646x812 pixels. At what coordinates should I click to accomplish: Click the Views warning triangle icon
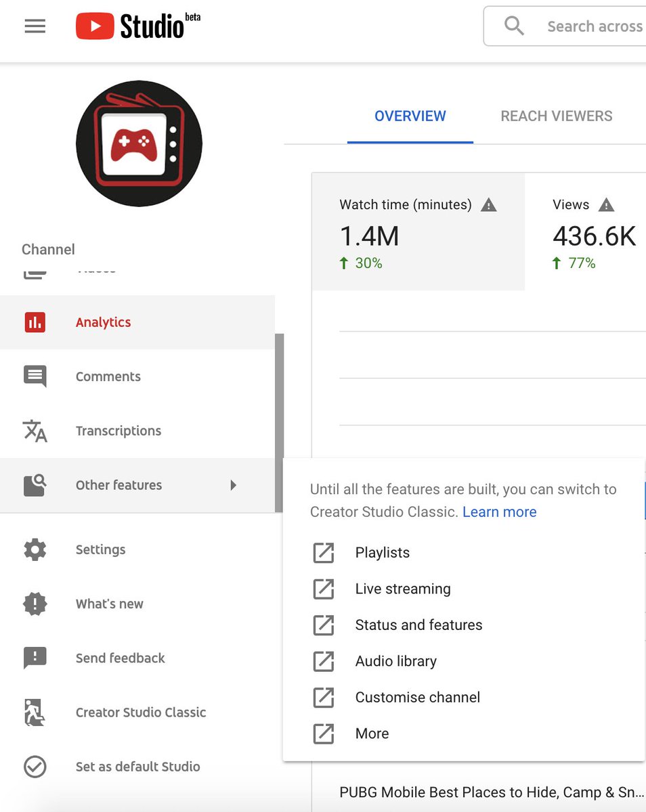coord(607,205)
